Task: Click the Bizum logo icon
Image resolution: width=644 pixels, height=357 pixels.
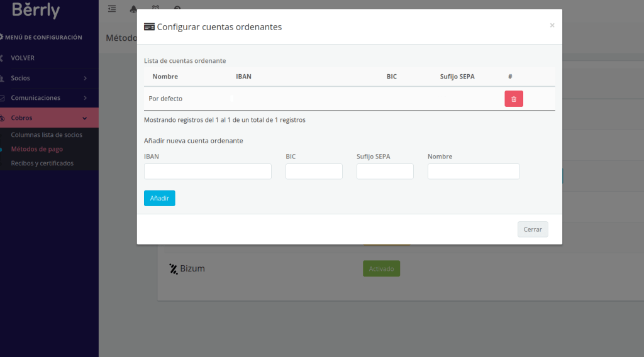Action: click(174, 269)
